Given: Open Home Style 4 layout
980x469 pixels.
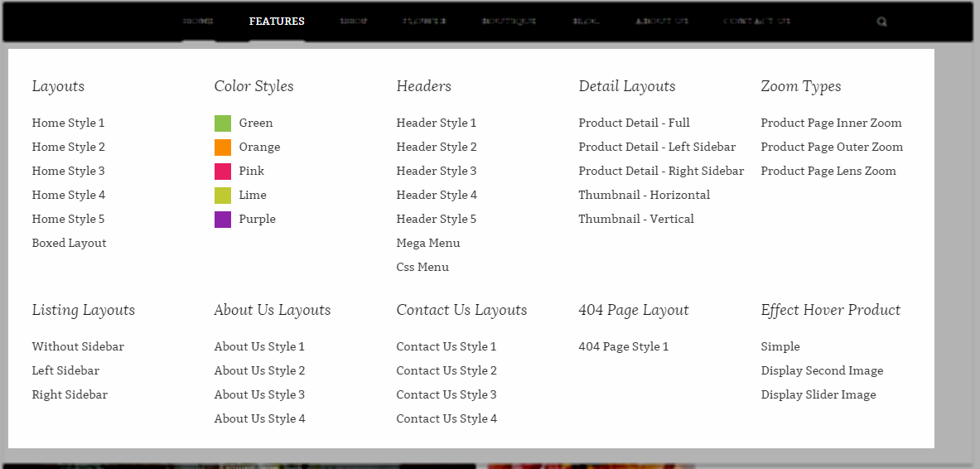Looking at the screenshot, I should pyautogui.click(x=68, y=195).
